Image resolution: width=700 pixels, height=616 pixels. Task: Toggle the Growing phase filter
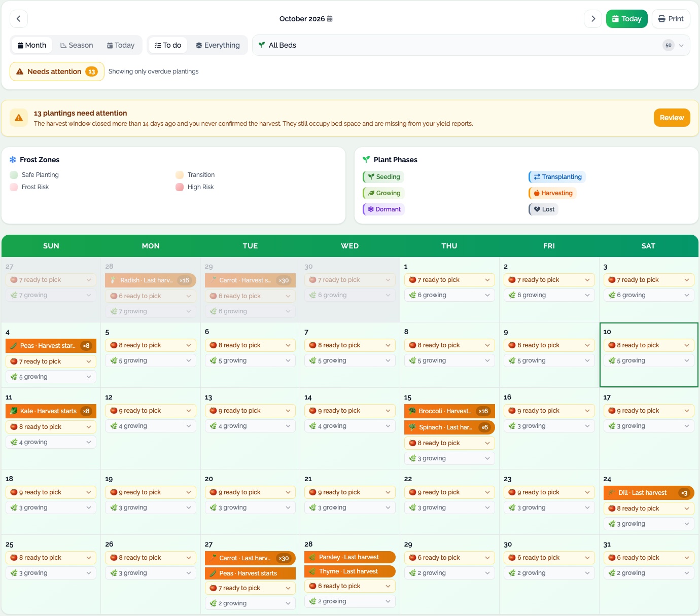click(384, 193)
